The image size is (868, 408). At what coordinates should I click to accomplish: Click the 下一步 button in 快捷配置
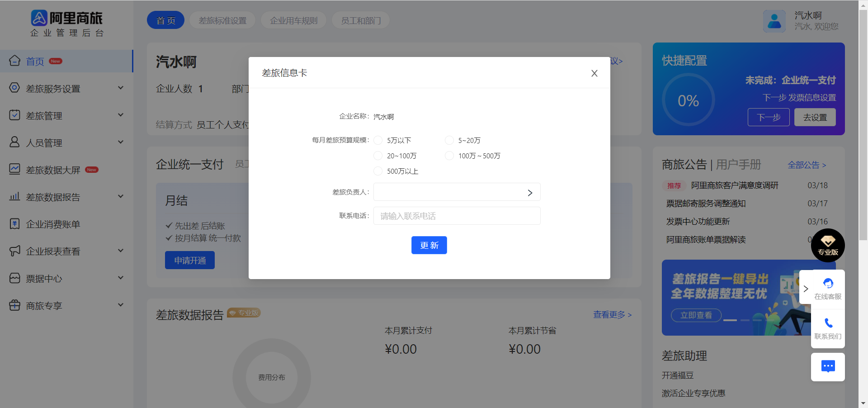point(769,117)
